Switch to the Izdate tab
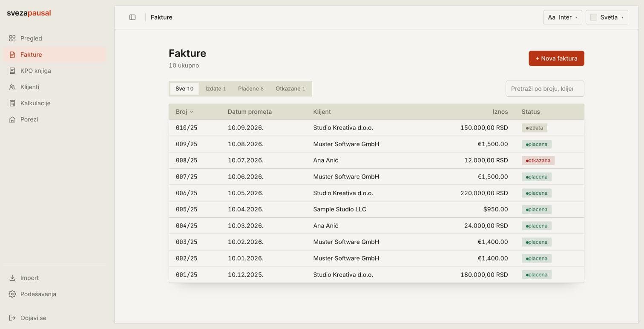Image resolution: width=644 pixels, height=329 pixels. tap(216, 89)
